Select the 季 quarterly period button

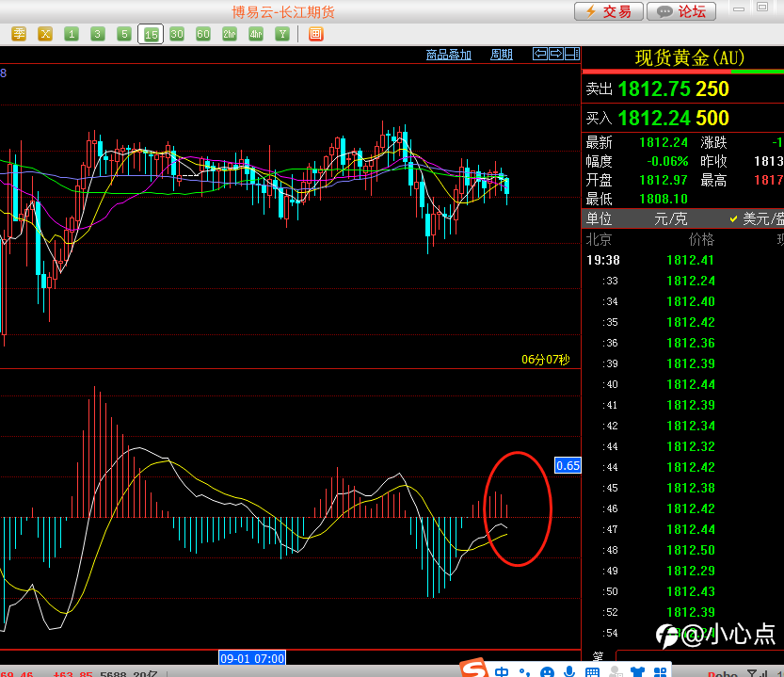click(x=19, y=34)
